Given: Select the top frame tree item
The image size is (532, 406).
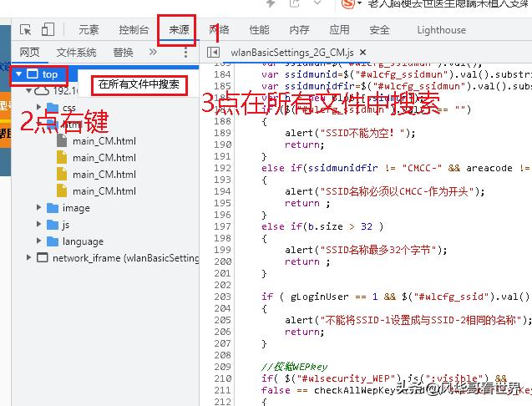Looking at the screenshot, I should click(50, 74).
